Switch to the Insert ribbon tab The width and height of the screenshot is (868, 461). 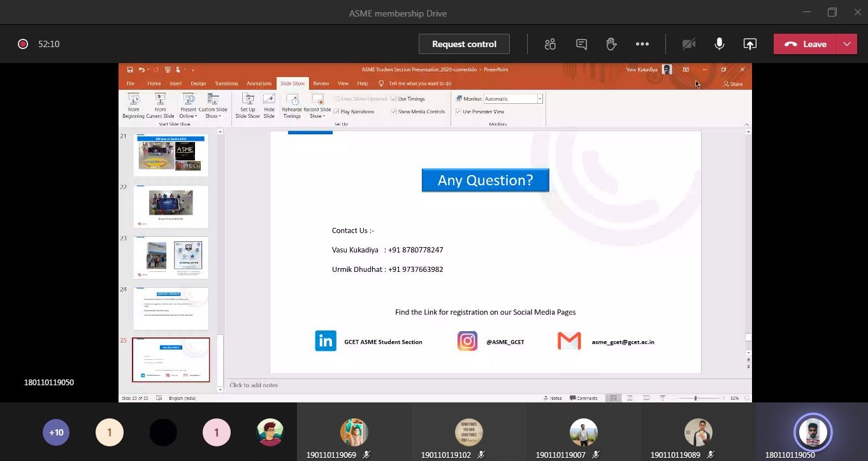coord(176,83)
